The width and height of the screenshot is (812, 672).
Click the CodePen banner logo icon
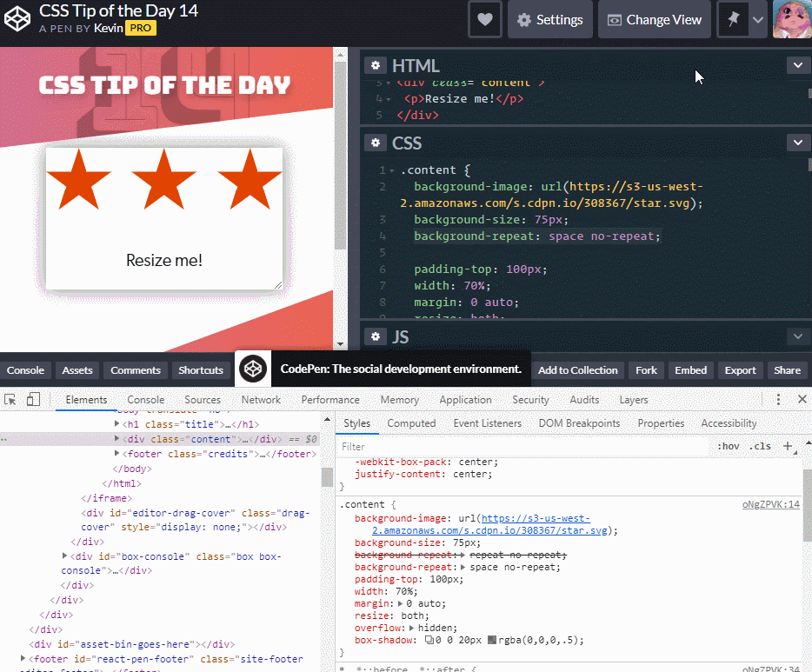tap(253, 369)
